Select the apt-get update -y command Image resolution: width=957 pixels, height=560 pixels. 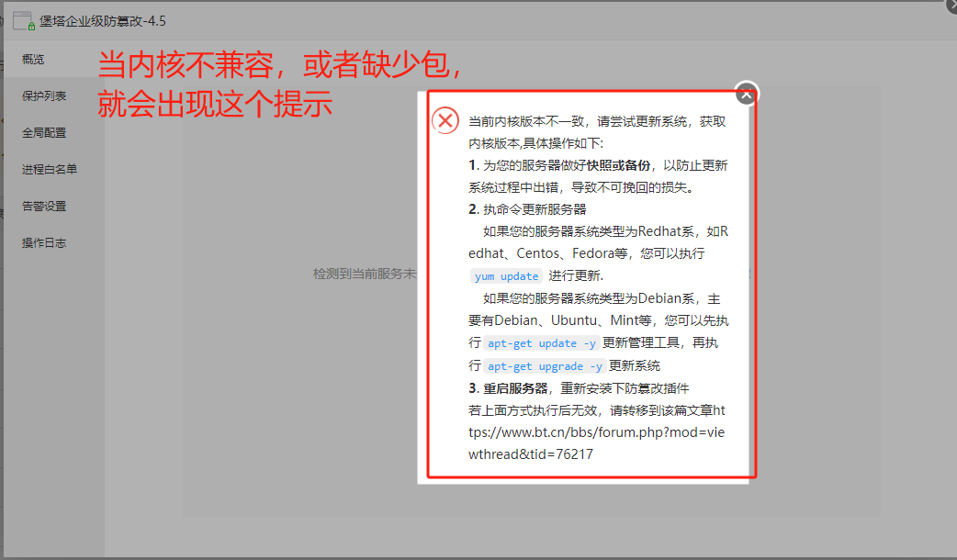(541, 343)
